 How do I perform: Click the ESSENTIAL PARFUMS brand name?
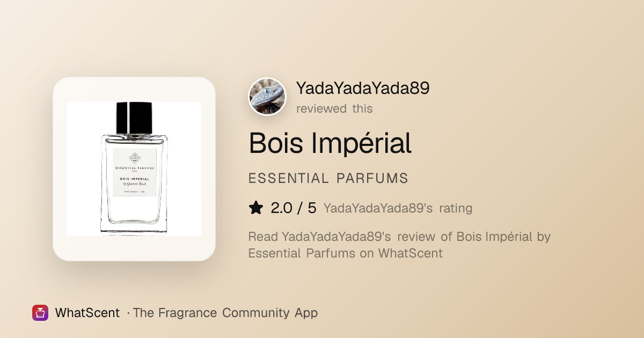[328, 179]
